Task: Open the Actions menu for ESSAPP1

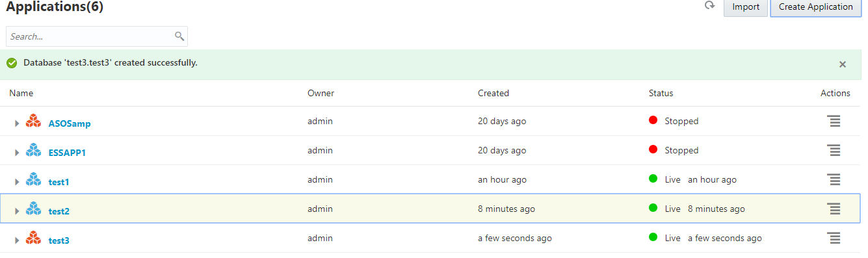Action: (834, 150)
